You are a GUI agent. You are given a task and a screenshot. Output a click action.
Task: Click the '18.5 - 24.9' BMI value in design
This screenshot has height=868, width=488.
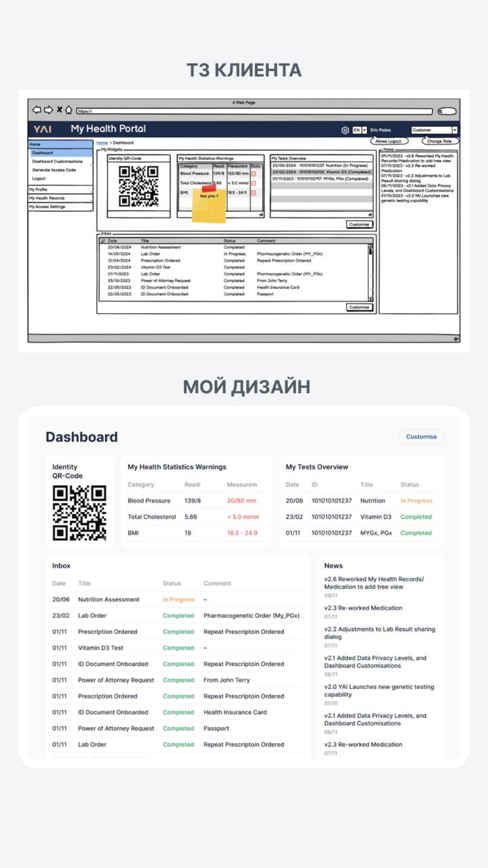242,533
